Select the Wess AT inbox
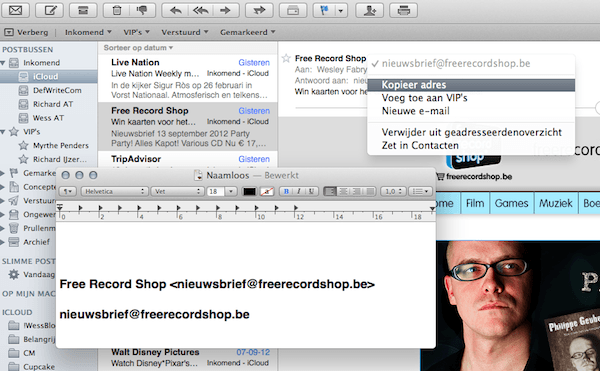 [49, 118]
